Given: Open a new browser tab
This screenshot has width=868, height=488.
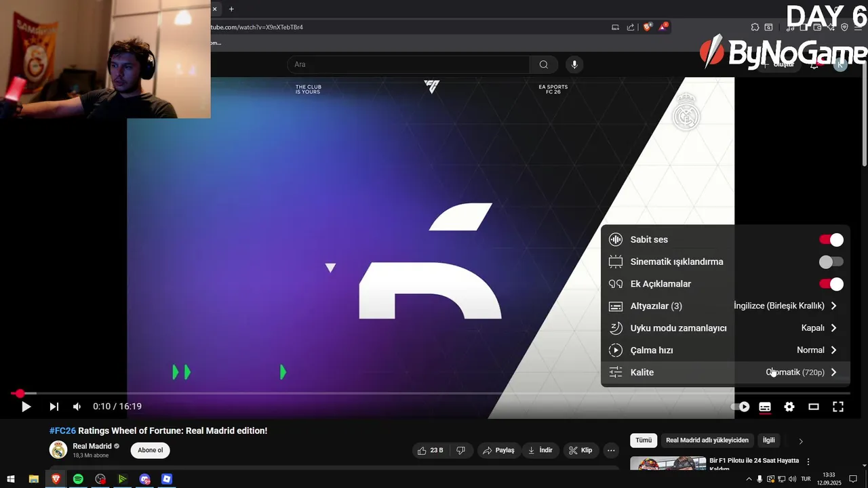Looking at the screenshot, I should (231, 9).
